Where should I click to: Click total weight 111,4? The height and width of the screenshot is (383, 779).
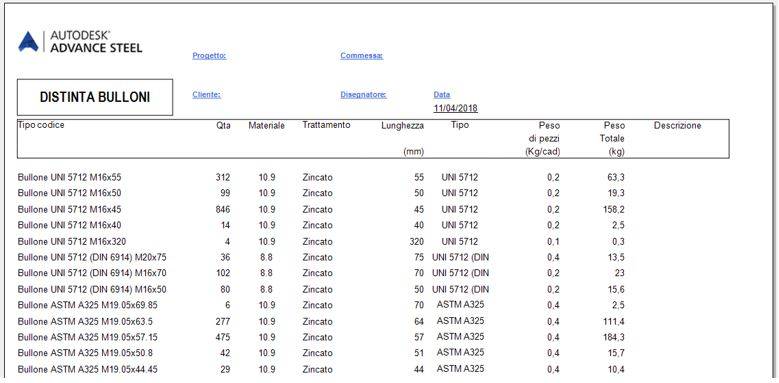click(613, 321)
